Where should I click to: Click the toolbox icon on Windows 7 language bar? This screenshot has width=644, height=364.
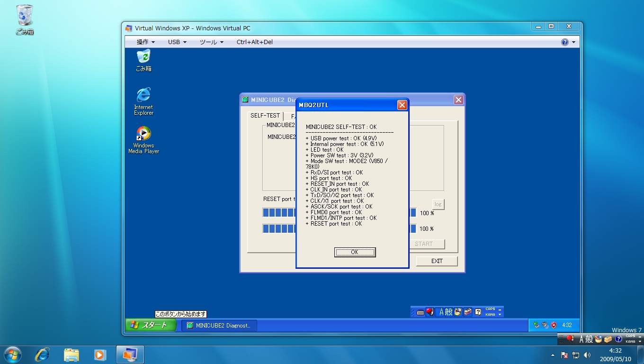pyautogui.click(x=608, y=339)
